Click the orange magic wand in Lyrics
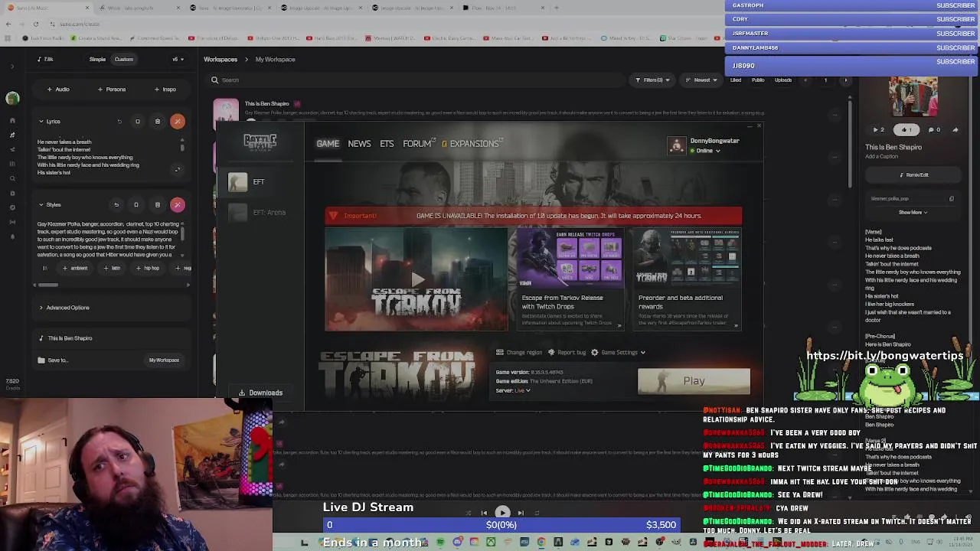The image size is (980, 551). coord(178,122)
